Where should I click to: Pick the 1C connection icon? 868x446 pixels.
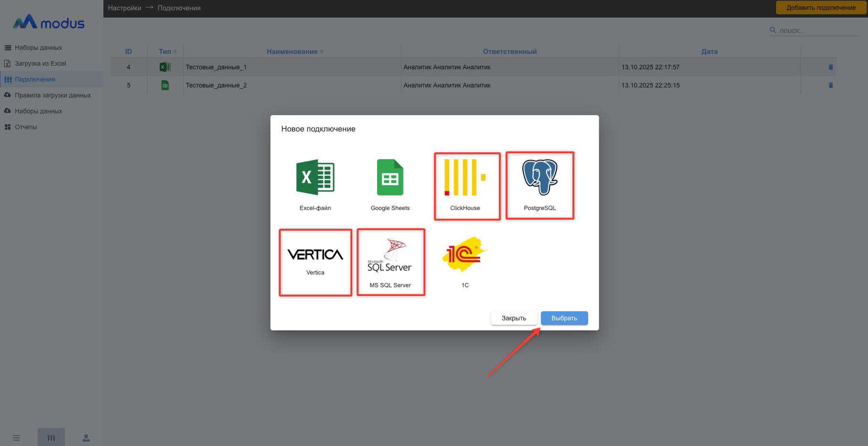point(465,254)
